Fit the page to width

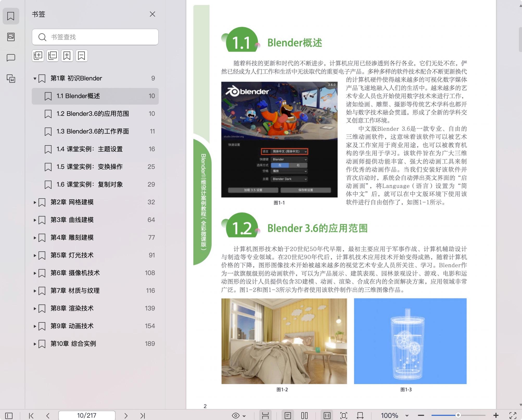[x=360, y=416]
